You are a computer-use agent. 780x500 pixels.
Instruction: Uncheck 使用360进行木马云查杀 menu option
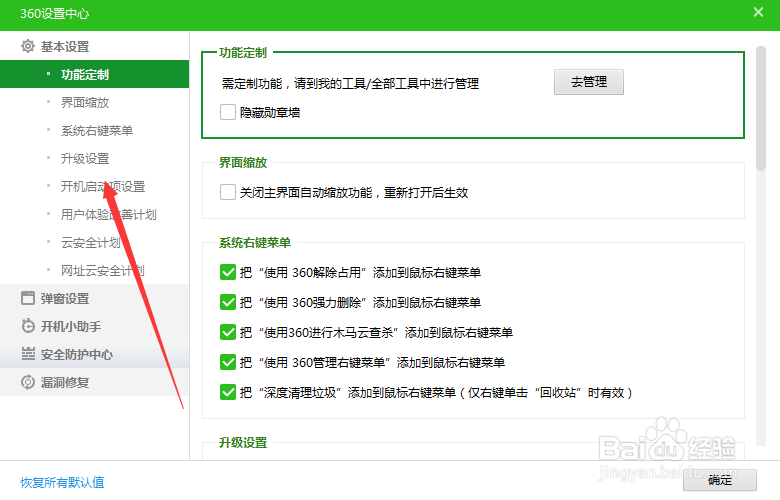tap(228, 332)
